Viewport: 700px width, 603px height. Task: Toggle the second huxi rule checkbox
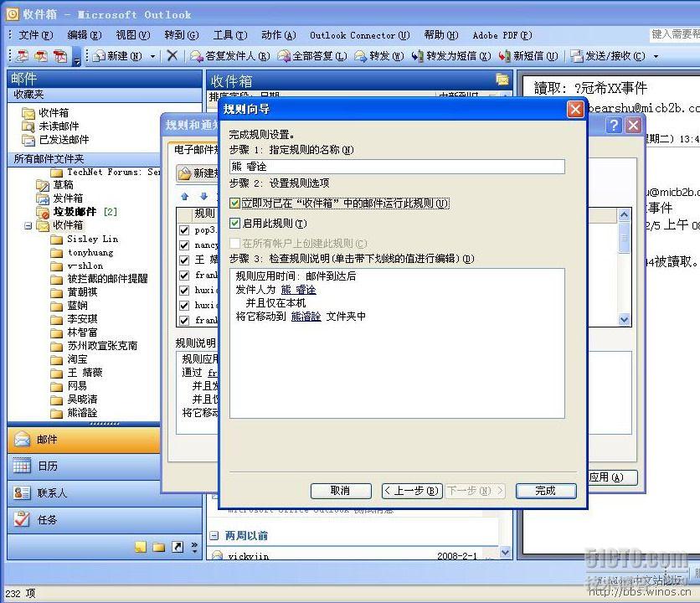[x=183, y=306]
